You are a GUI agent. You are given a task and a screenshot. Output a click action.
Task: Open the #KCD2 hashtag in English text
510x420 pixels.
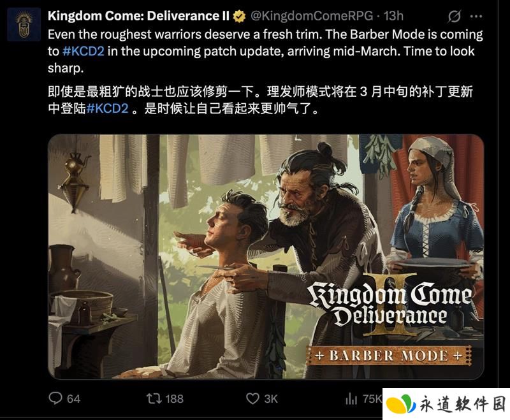[84, 52]
